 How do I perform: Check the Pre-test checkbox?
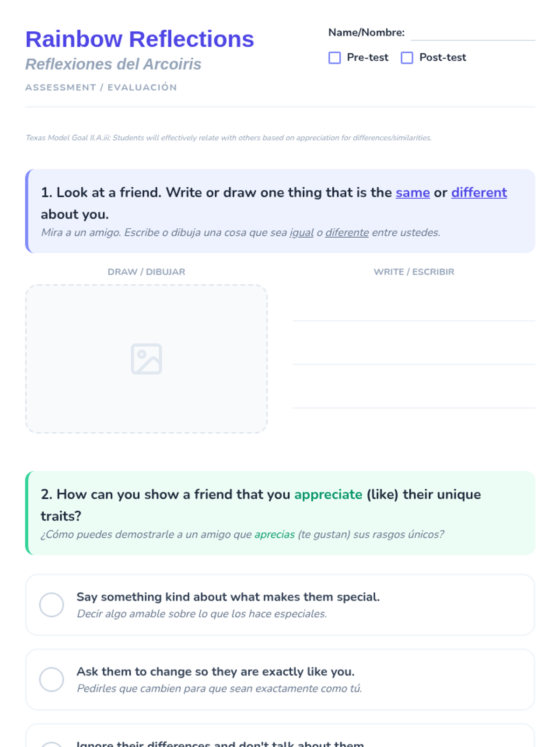(335, 58)
